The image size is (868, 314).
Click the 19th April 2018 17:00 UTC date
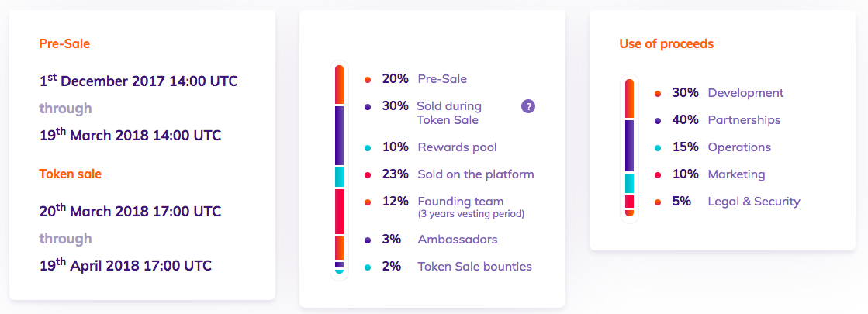click(126, 265)
